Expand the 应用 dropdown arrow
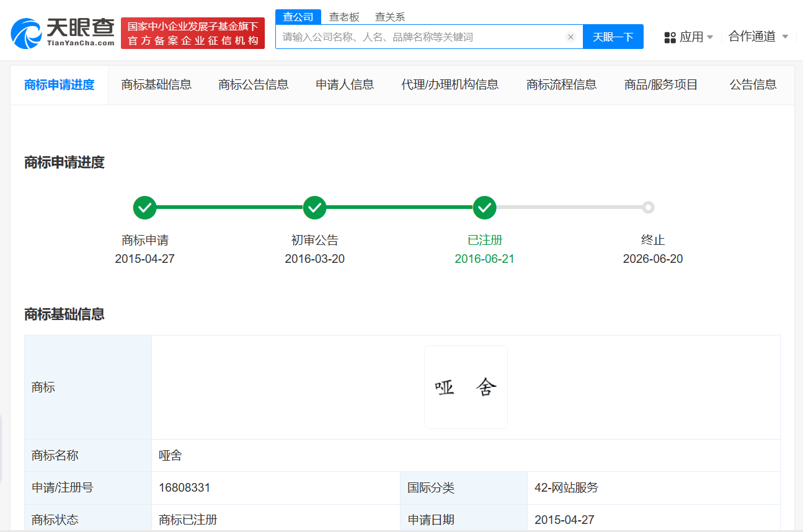This screenshot has height=532, width=803. [710, 37]
